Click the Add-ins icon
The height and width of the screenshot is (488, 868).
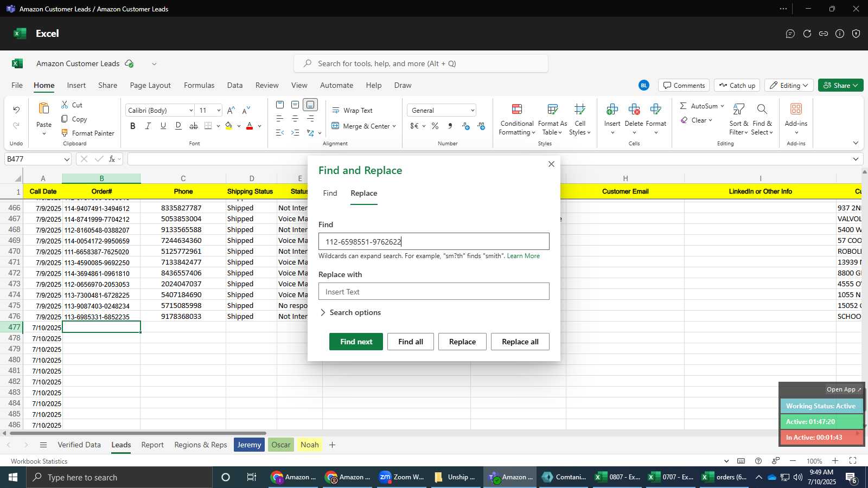[796, 109]
